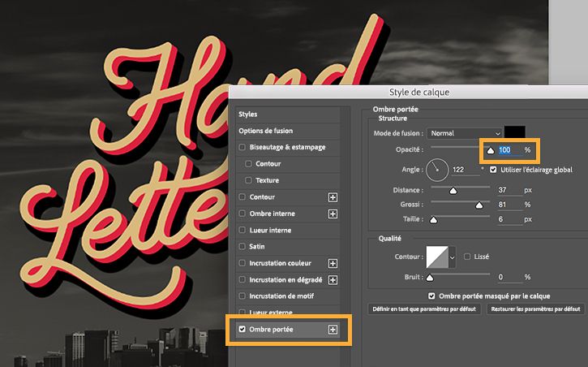Enable the Contour effect with plus icon
The image size is (588, 367).
(242, 196)
